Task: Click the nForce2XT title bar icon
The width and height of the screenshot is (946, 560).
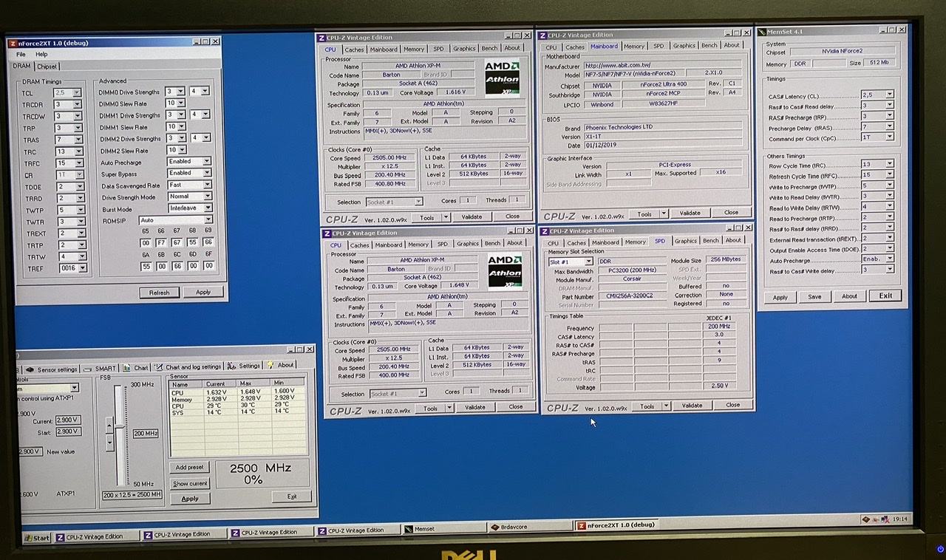Action: click(13, 43)
